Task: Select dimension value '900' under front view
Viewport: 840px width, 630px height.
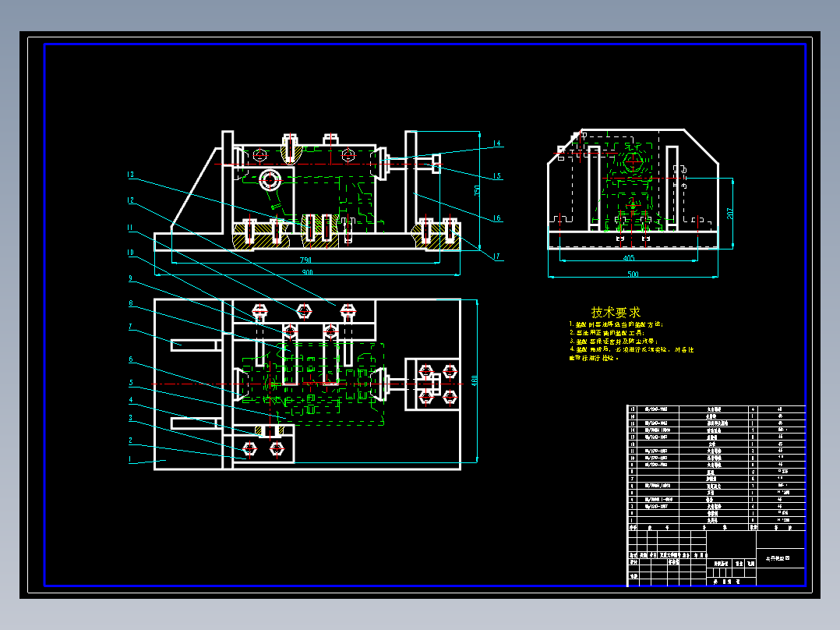Action: (x=308, y=272)
